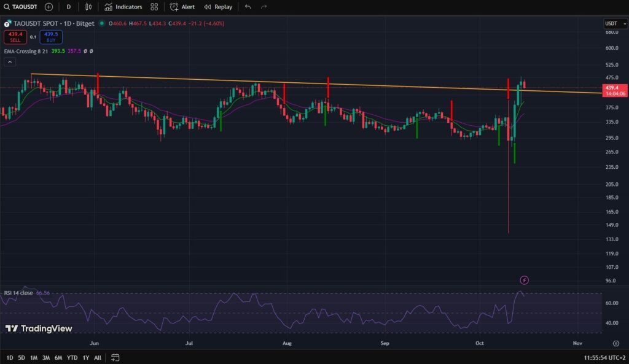
Task: Open time axis settings gear icon
Action: coord(615,343)
